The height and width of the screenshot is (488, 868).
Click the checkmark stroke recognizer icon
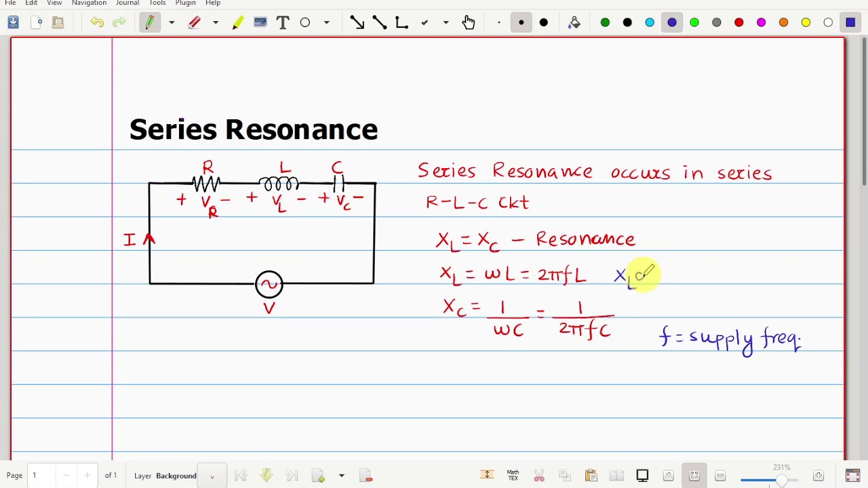click(425, 22)
